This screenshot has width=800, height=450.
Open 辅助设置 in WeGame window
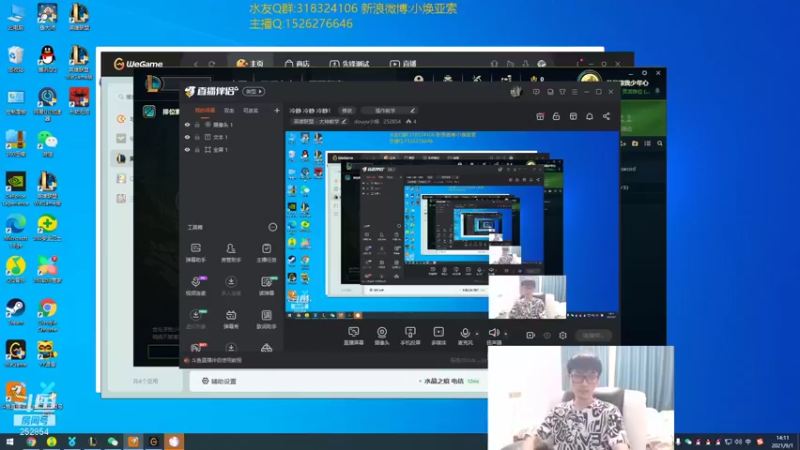tap(219, 381)
